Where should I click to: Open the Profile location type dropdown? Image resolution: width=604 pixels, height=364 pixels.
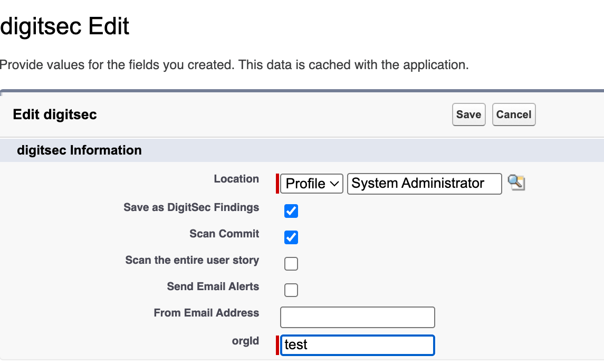tap(312, 184)
